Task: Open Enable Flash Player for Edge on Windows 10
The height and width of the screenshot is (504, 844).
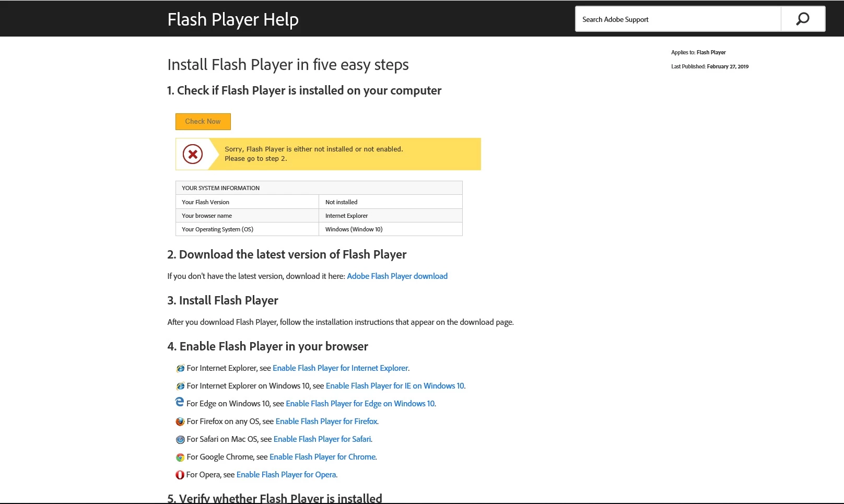Action: 360,403
